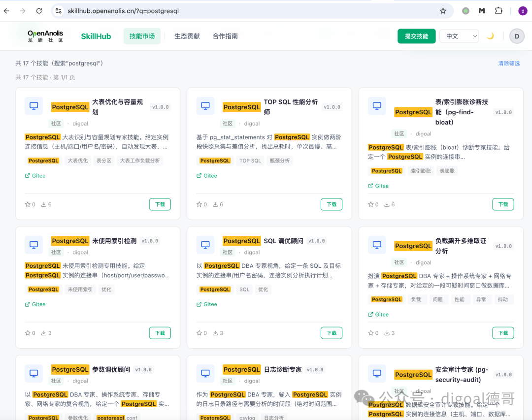
Task: Download the 大表优化与容量规划 skill
Action: 160,204
